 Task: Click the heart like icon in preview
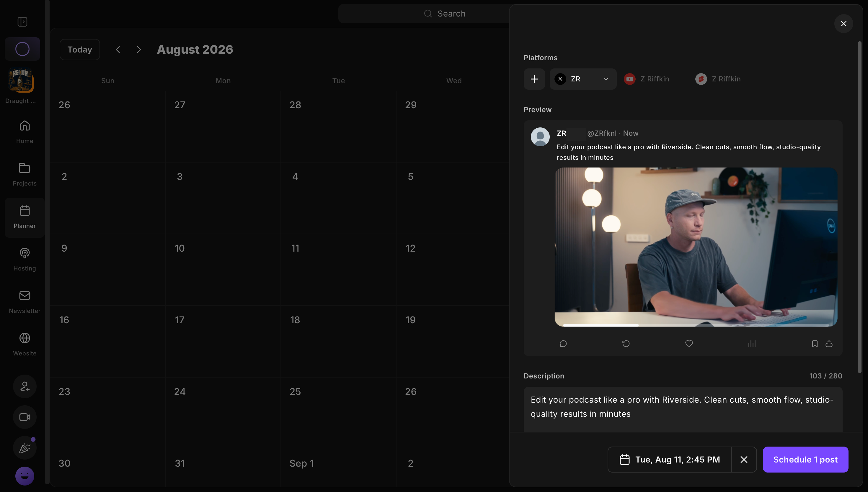click(689, 344)
